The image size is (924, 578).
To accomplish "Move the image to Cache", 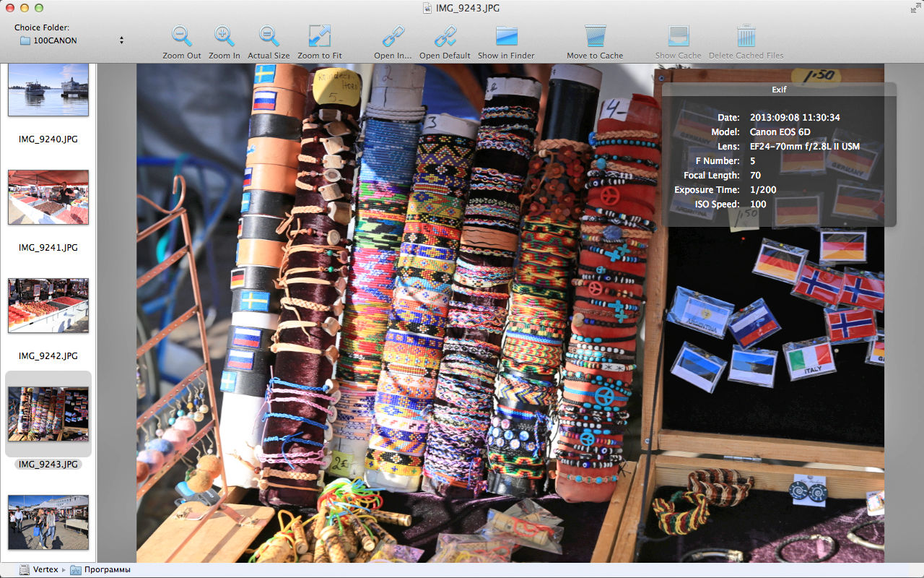I will 595,36.
